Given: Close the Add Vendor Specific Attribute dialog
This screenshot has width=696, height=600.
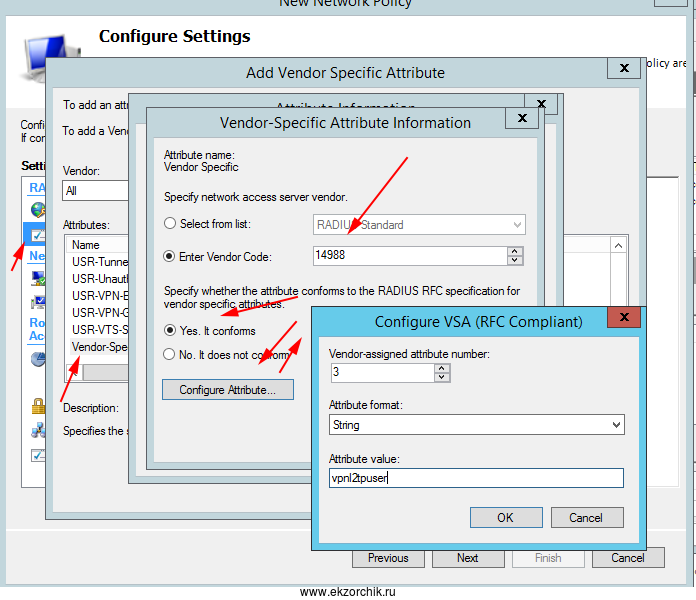Looking at the screenshot, I should [x=624, y=69].
